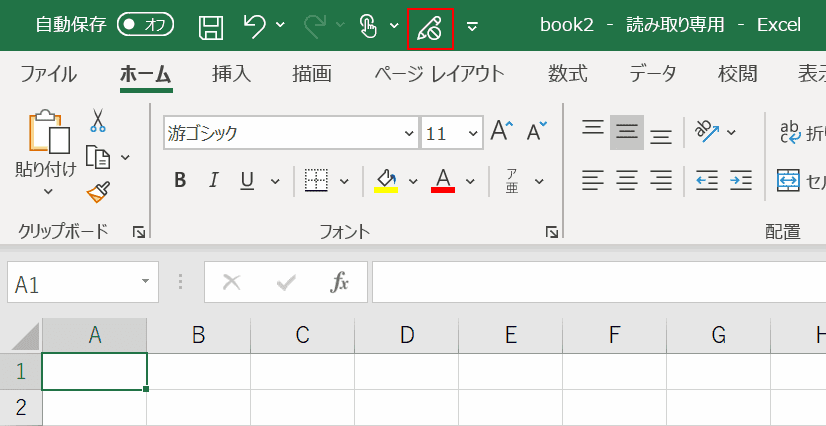Toggle Italic formatting

[213, 181]
